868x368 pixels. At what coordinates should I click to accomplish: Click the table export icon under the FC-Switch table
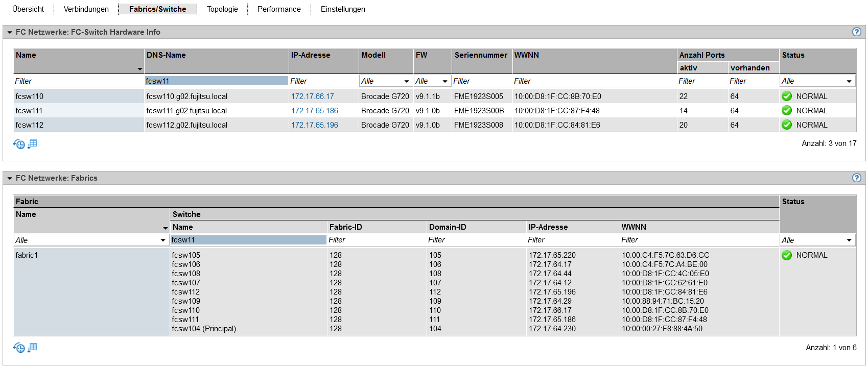click(33, 144)
